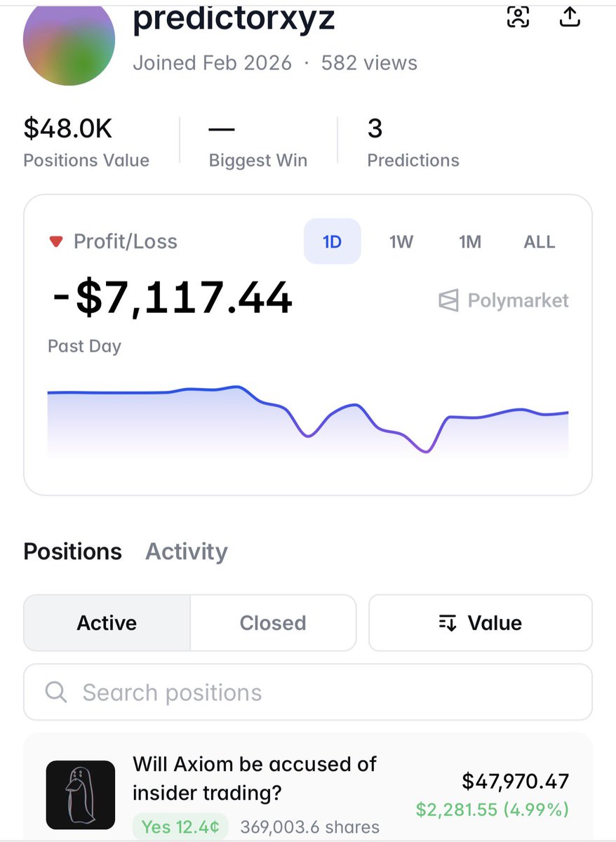Select the Positions tab

pos(72,552)
